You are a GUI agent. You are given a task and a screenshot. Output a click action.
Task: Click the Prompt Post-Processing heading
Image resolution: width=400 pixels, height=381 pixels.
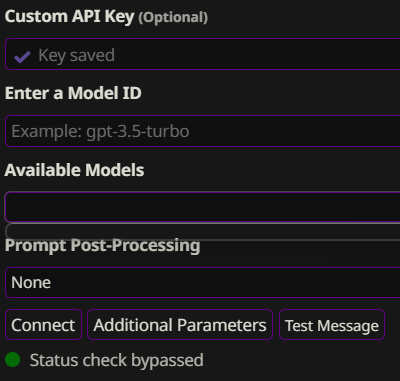(x=103, y=246)
